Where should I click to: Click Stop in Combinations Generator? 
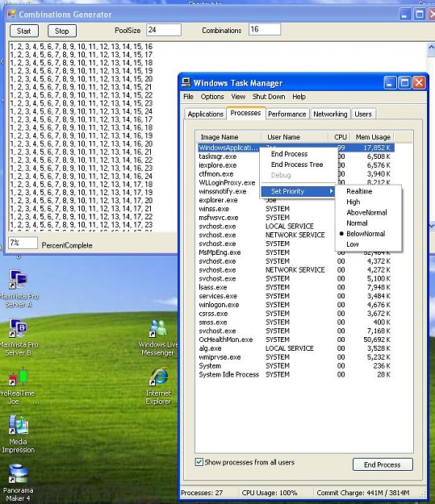62,31
